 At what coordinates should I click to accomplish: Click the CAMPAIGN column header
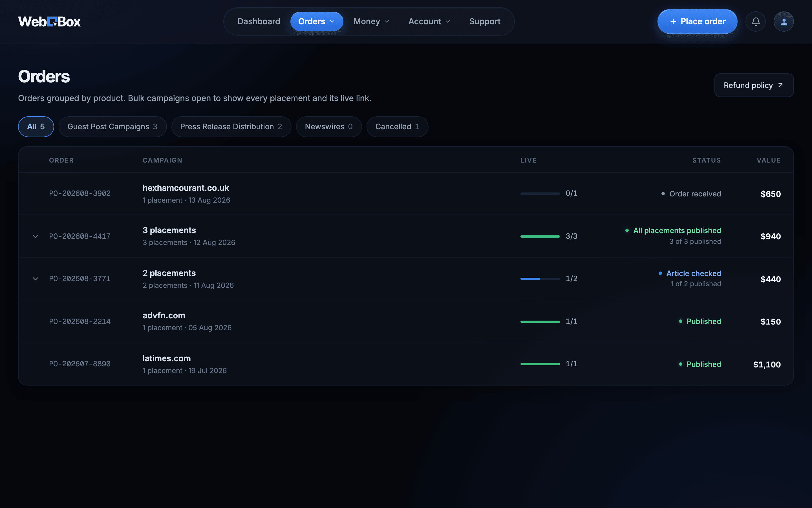(162, 160)
